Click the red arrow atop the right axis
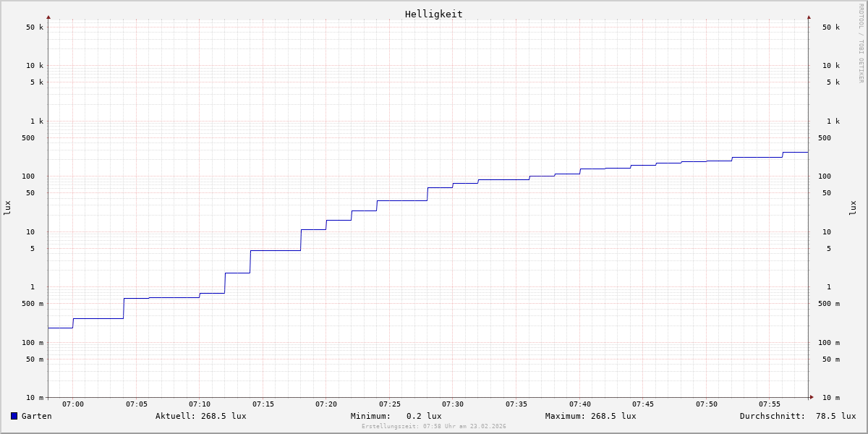The image size is (868, 434). (x=809, y=17)
